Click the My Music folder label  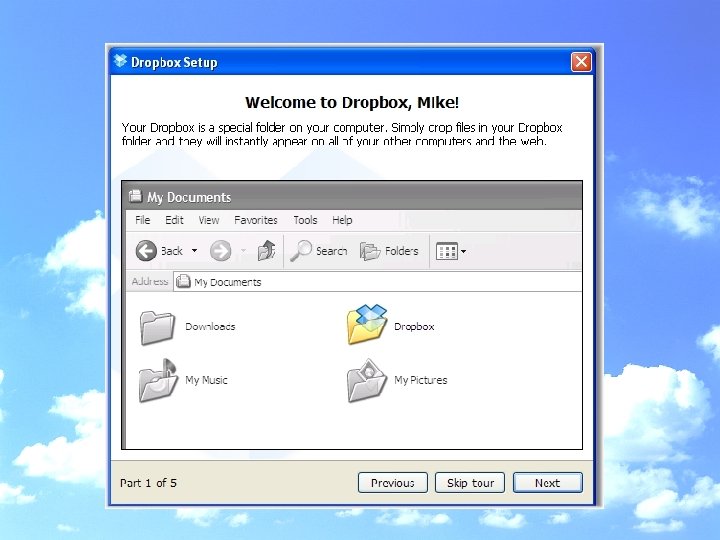[x=206, y=380]
